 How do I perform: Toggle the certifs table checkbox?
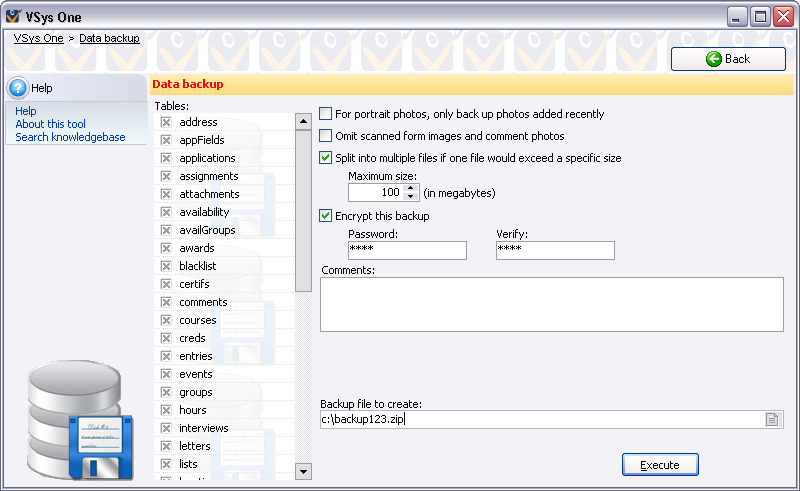(166, 284)
